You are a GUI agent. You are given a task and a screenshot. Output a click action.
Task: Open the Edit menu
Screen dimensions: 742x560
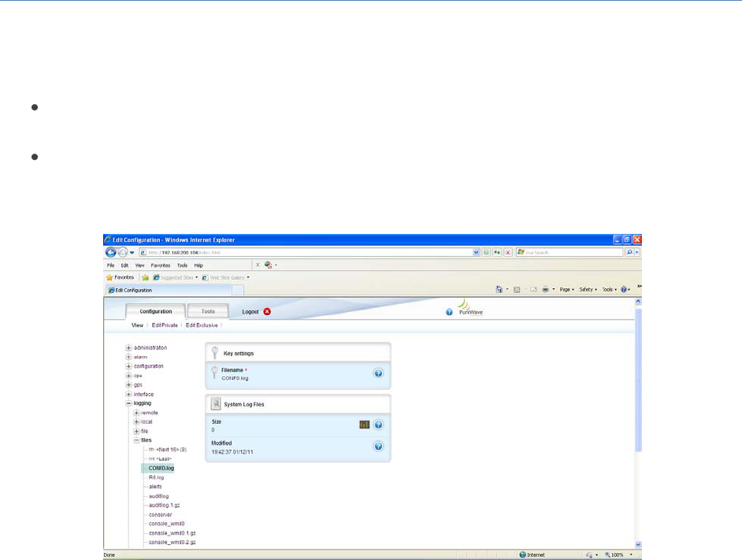point(124,265)
